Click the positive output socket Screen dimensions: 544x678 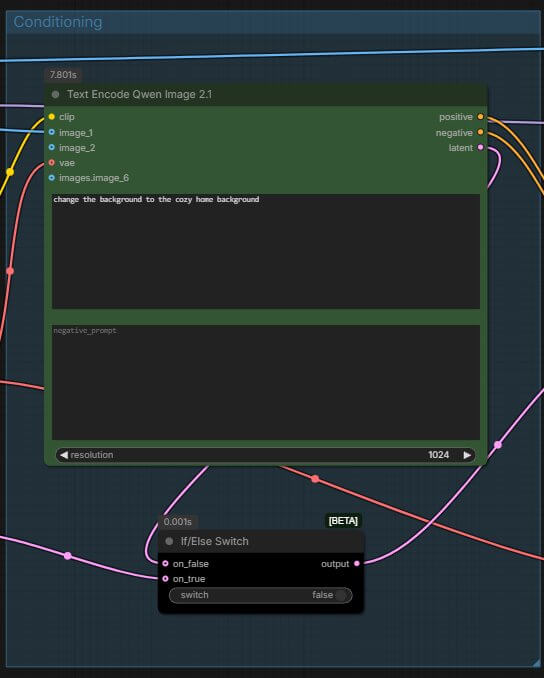(x=480, y=117)
